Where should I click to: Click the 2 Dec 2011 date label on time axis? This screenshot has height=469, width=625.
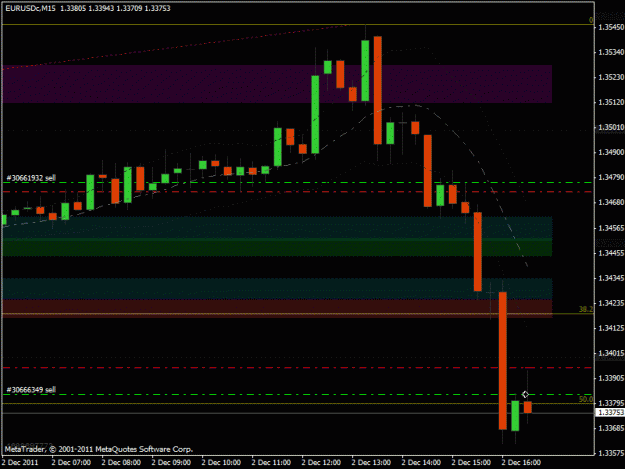20,463
